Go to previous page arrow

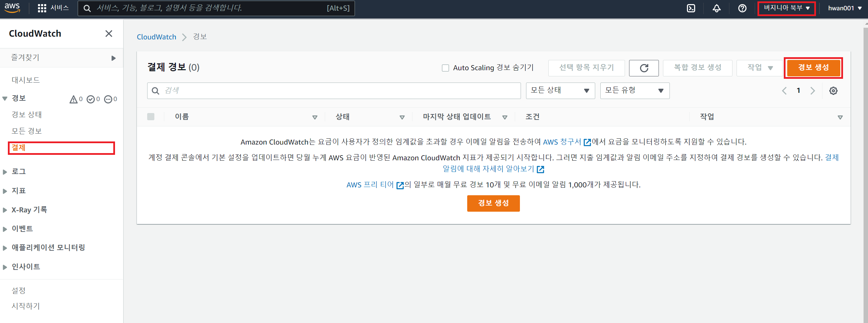tap(784, 91)
